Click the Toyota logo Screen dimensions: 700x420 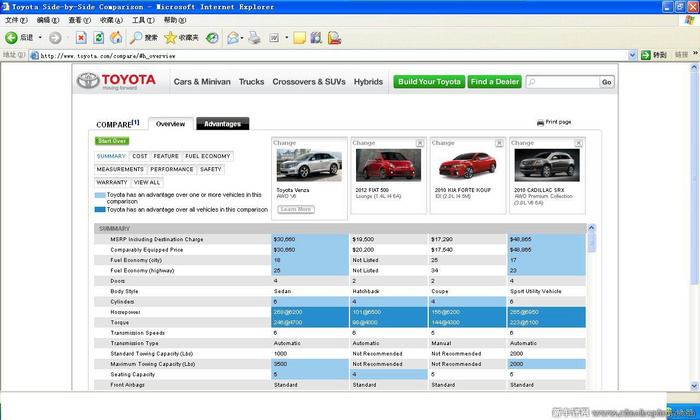coord(116,81)
